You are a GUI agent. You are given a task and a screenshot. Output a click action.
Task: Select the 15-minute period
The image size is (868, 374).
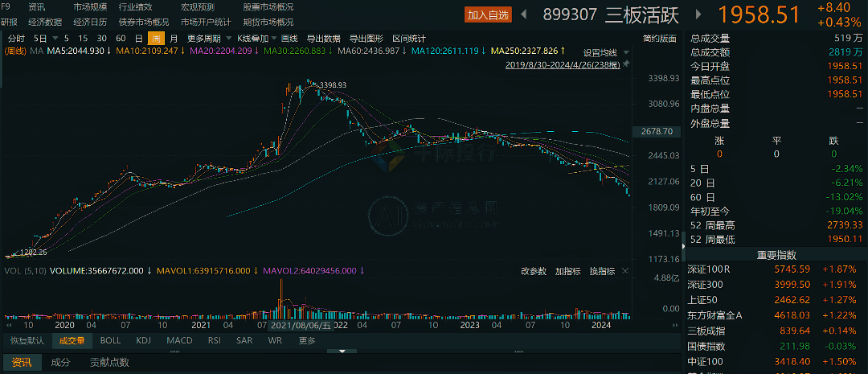[x=83, y=39]
